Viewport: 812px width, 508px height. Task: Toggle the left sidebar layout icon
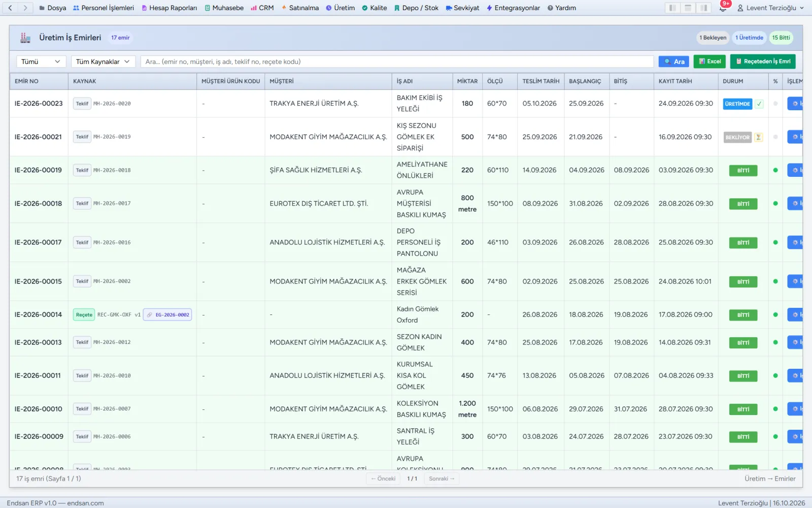[672, 8]
